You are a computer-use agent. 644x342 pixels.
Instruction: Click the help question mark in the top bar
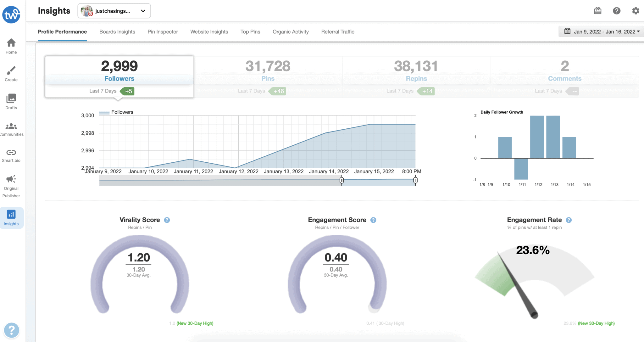(617, 10)
